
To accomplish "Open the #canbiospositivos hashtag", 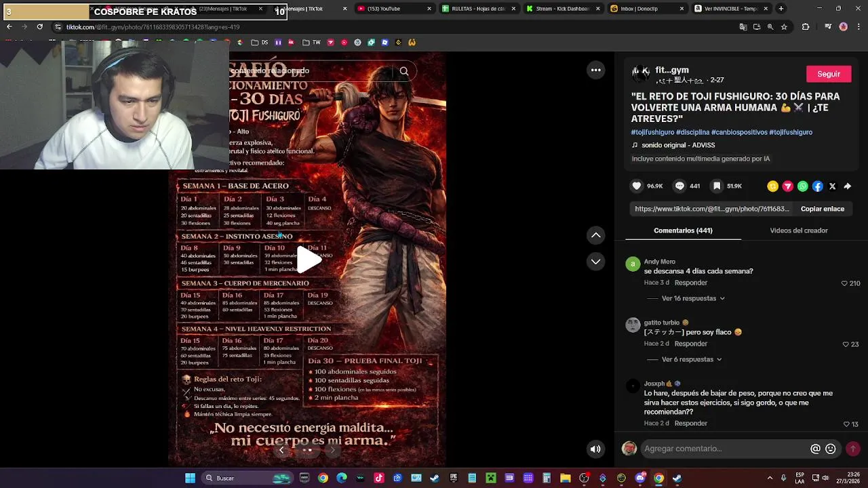I will (x=739, y=132).
